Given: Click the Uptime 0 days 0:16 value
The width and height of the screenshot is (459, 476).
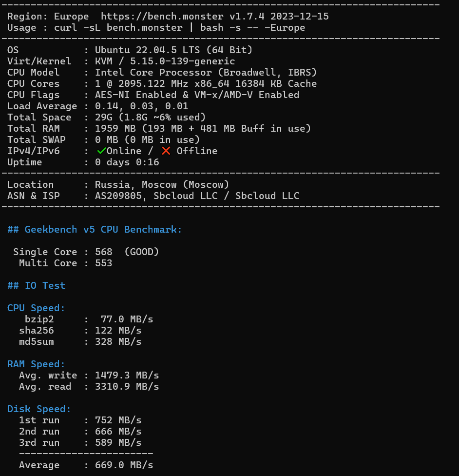Looking at the screenshot, I should point(127,162).
